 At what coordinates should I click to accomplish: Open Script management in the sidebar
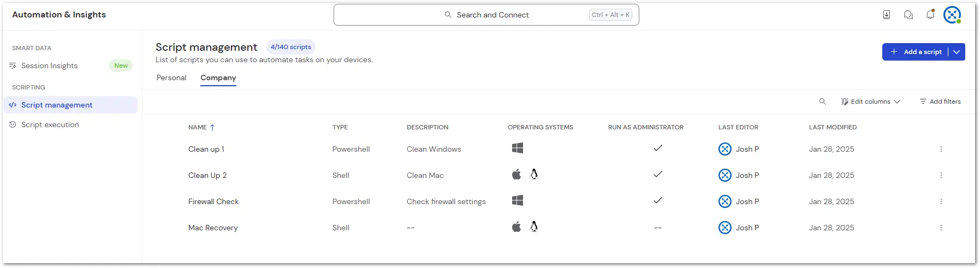pos(70,105)
